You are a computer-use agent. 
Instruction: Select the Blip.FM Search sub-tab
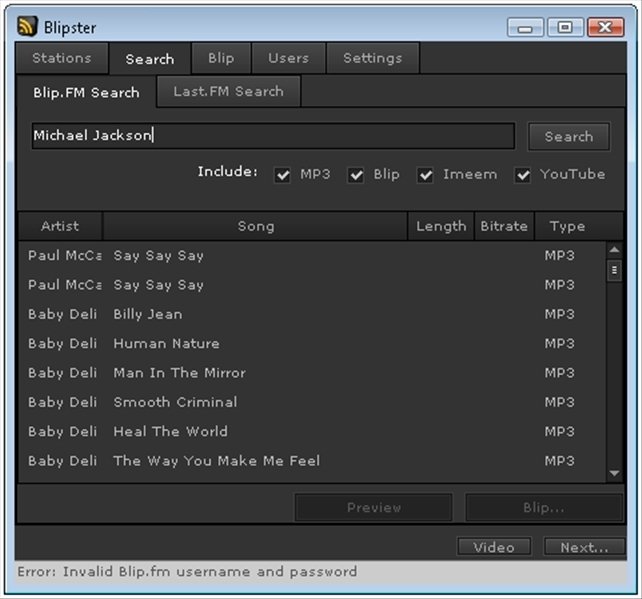pyautogui.click(x=86, y=92)
